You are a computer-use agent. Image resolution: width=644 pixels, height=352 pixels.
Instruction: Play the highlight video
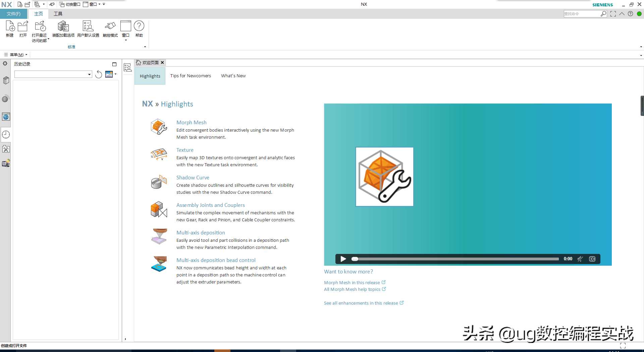tap(343, 259)
